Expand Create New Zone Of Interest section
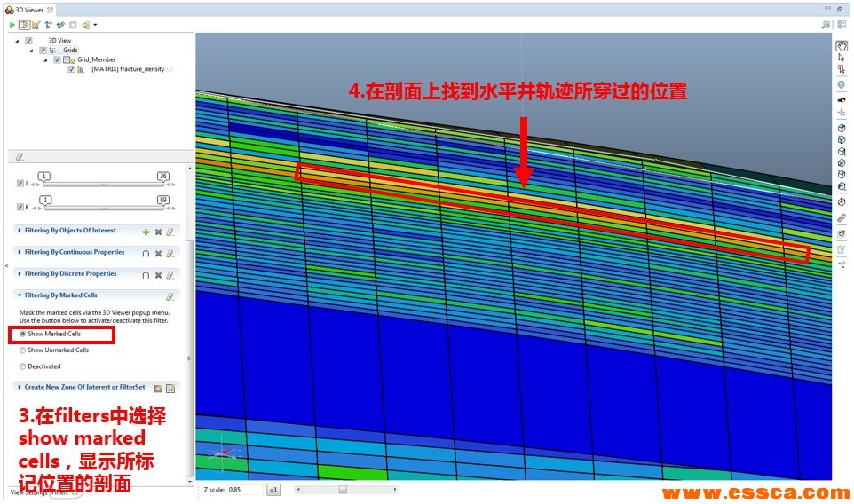The image size is (854, 504). click(20, 387)
